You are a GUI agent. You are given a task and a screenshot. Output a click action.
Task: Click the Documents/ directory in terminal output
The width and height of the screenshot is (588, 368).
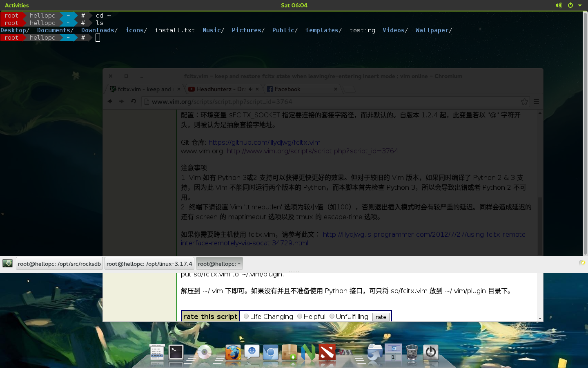point(55,30)
